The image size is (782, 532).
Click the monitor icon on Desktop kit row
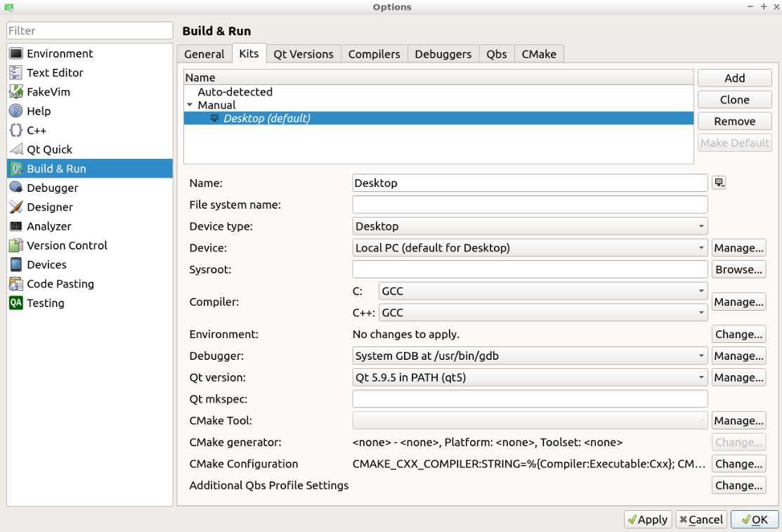click(214, 118)
